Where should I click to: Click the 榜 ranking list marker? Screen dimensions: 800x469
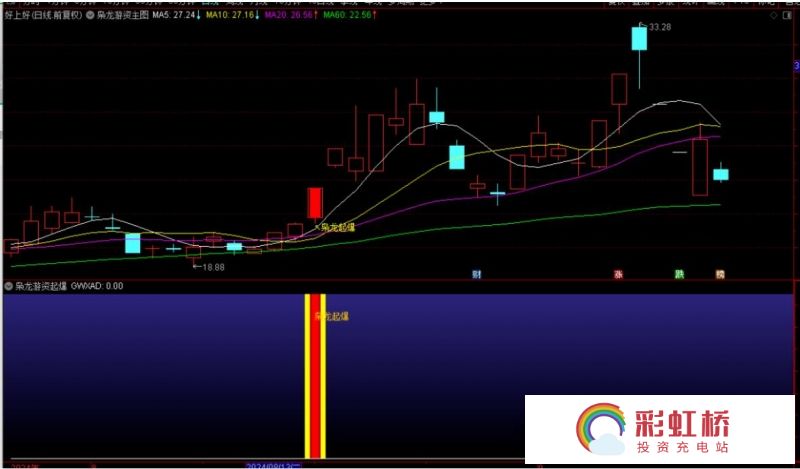click(719, 273)
